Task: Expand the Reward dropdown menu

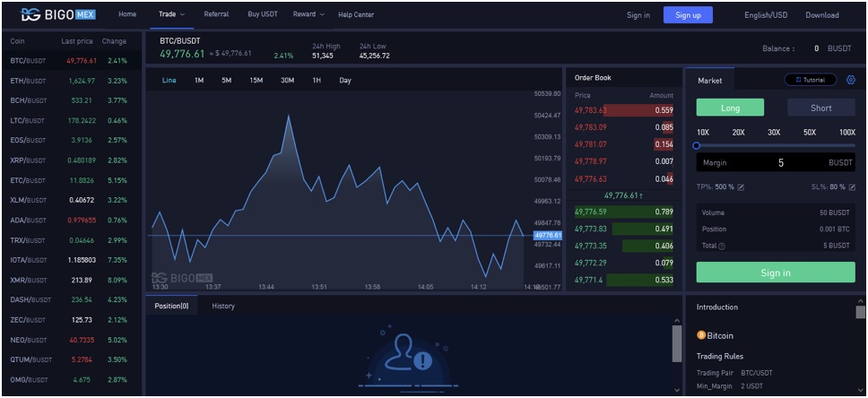Action: [x=308, y=14]
